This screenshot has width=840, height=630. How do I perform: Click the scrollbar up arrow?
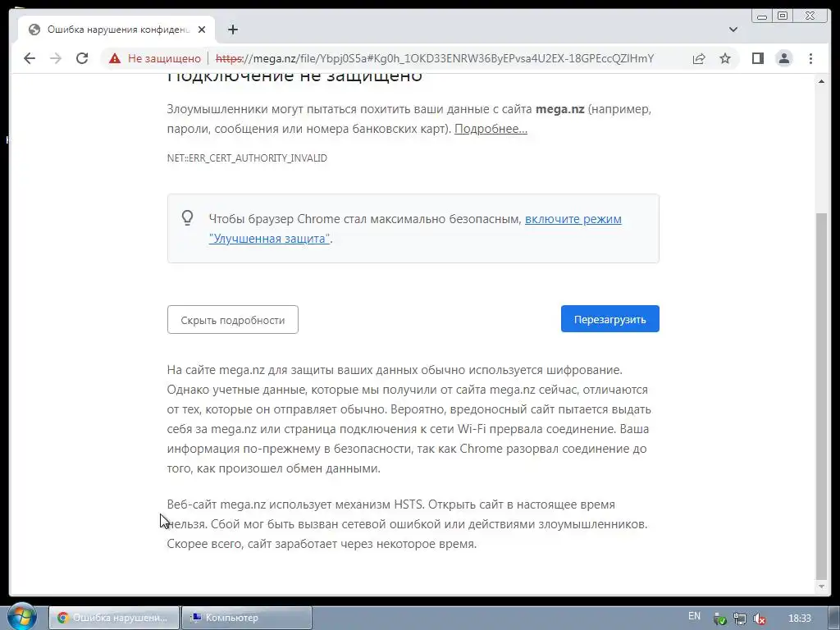[821, 81]
